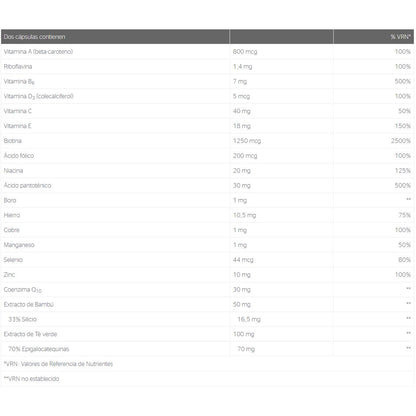
Task: Click the Biotina 1250 mcg cell
Action: (x=247, y=141)
